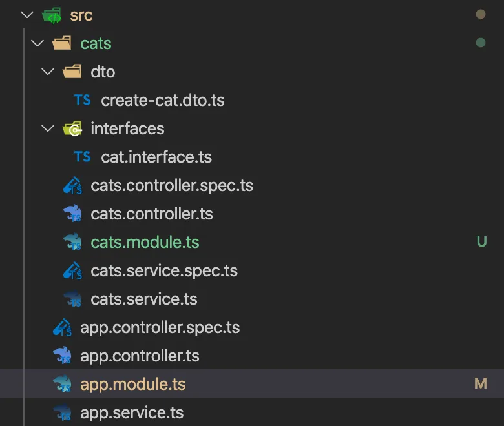Open app.controller.ts file
Image resolution: width=504 pixels, height=426 pixels.
click(x=140, y=356)
